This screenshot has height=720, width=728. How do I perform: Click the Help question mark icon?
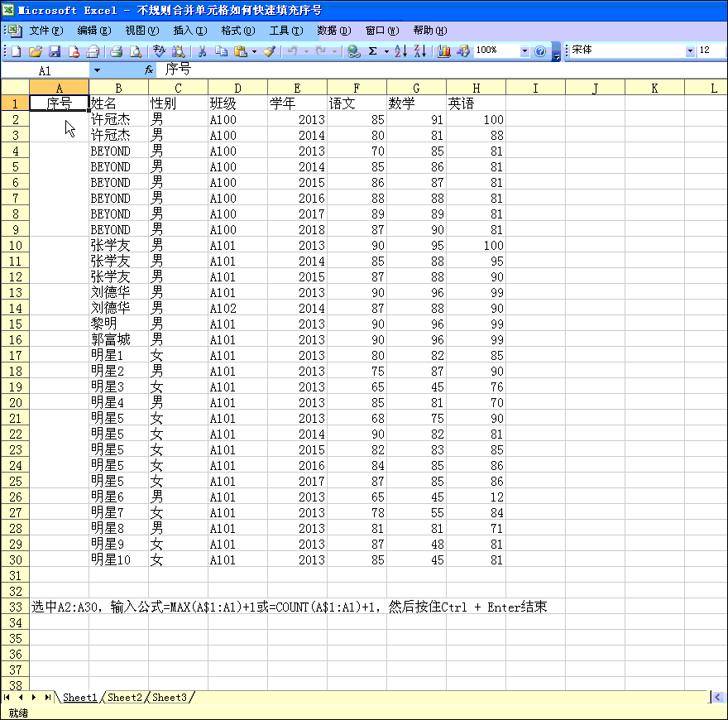click(x=540, y=51)
